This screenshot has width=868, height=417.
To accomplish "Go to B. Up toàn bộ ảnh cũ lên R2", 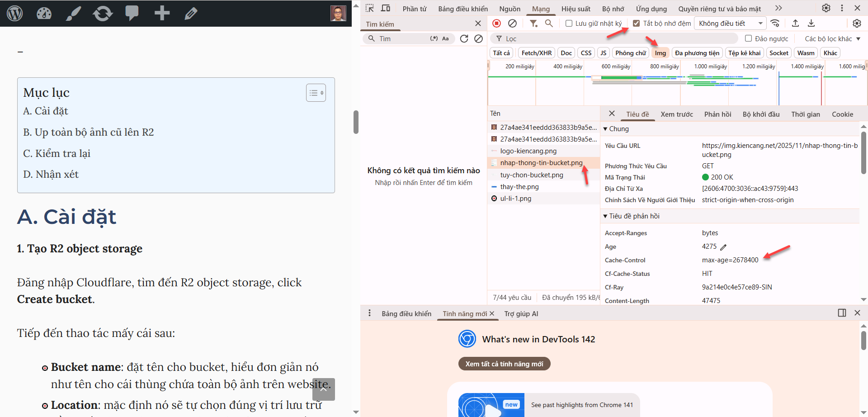I will [89, 132].
